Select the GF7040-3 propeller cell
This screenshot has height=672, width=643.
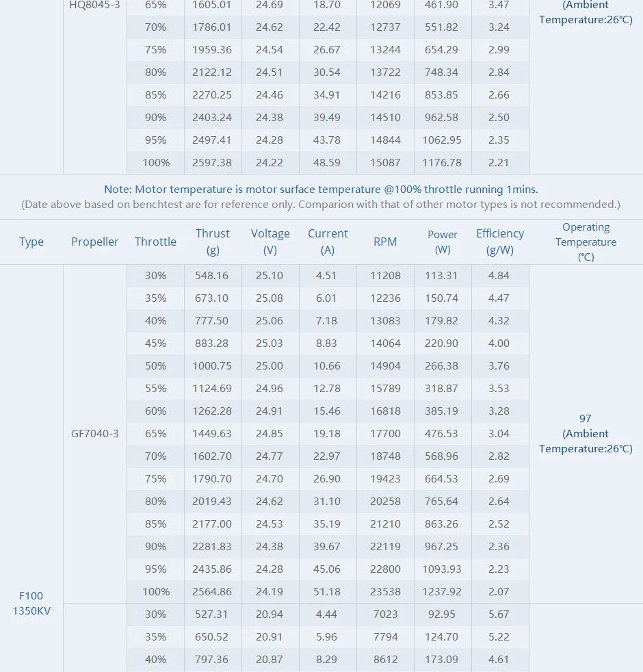coord(95,434)
